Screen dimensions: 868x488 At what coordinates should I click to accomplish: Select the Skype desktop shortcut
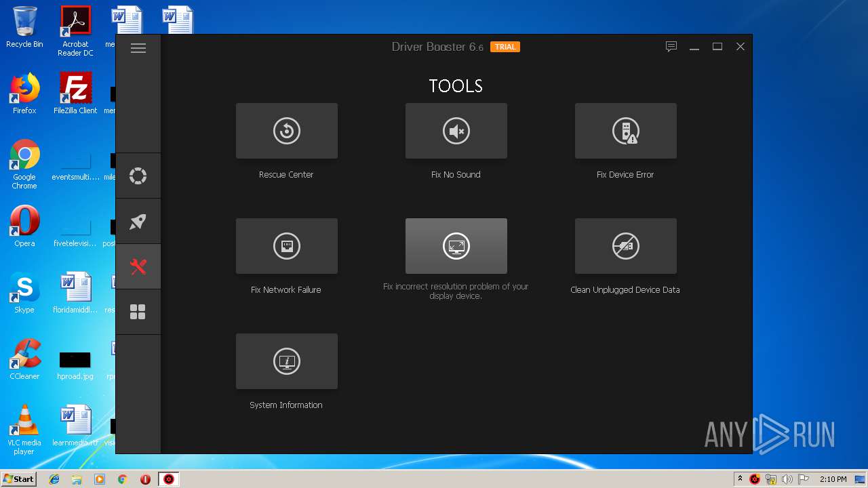24,293
